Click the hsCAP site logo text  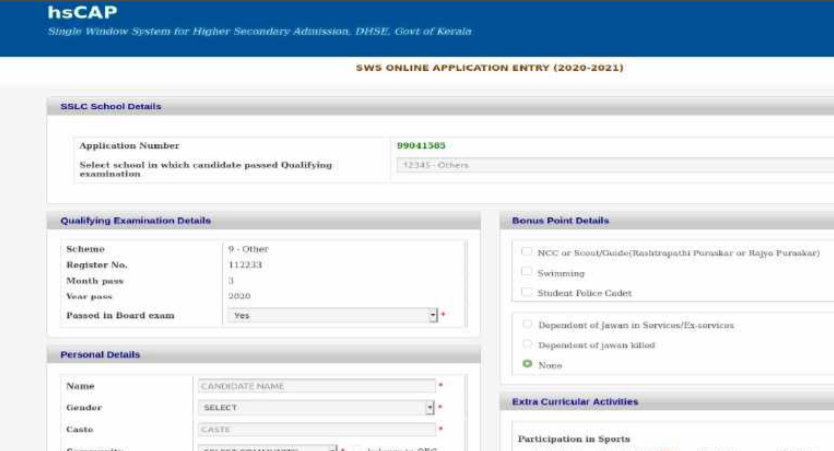coord(82,12)
